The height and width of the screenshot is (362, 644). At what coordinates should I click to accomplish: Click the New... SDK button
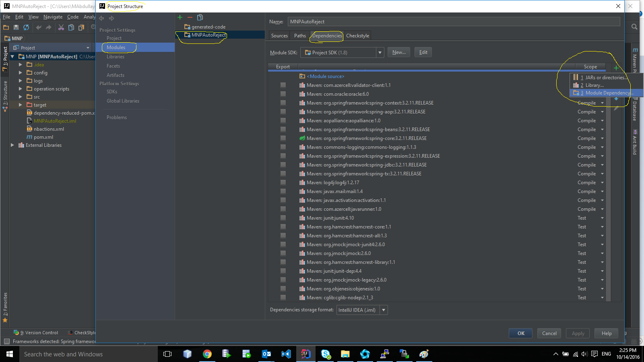[399, 52]
